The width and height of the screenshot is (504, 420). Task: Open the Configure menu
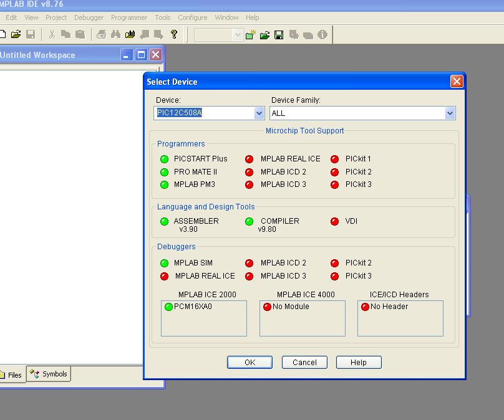click(x=193, y=17)
